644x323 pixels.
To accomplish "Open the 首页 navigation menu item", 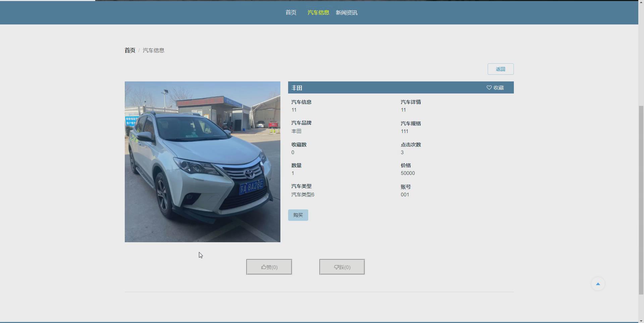I will pyautogui.click(x=291, y=12).
